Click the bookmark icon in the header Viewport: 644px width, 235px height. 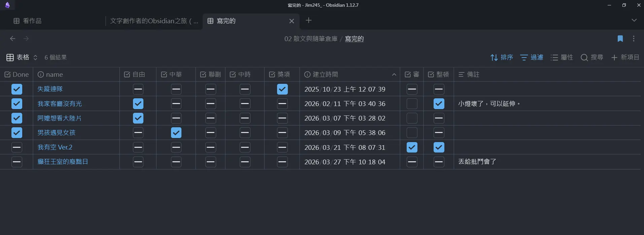pyautogui.click(x=620, y=39)
